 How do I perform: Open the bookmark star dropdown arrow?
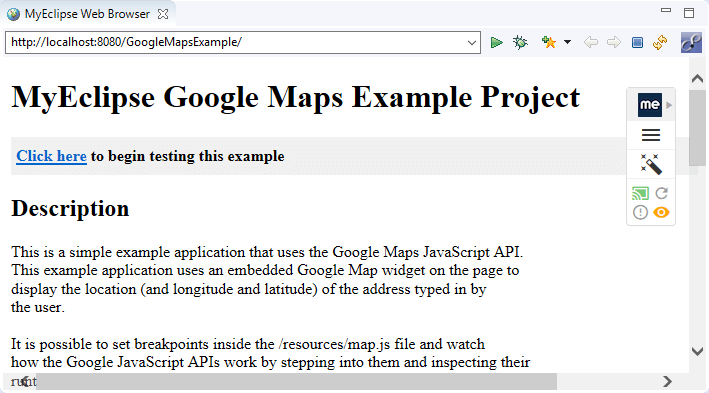click(567, 42)
